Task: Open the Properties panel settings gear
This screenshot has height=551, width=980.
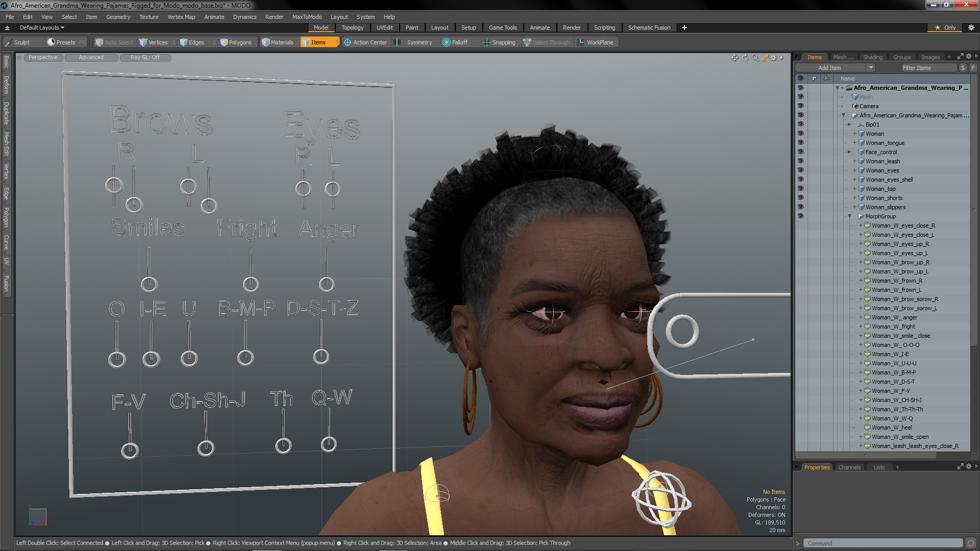Action: click(x=969, y=467)
